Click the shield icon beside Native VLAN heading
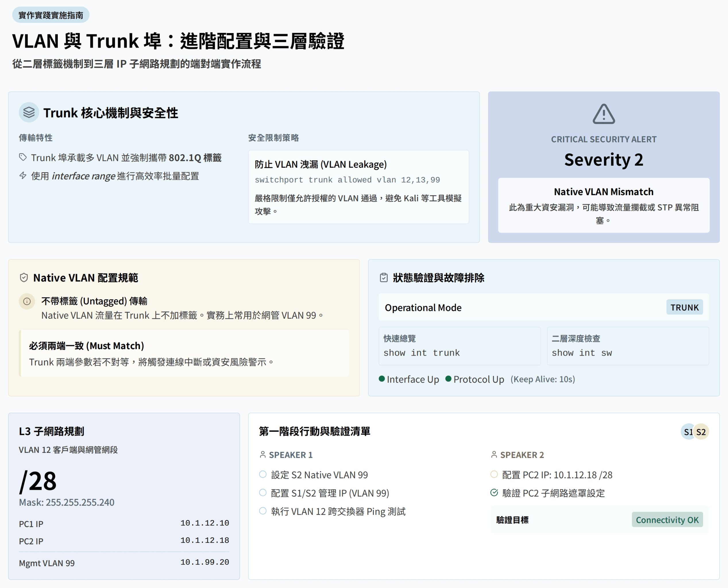Viewport: 728px width, 588px height. pos(24,278)
